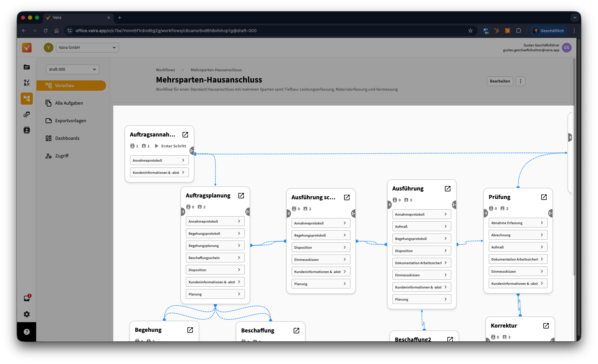The width and height of the screenshot is (598, 364).
Task: Open Prüfung step external link icon
Action: [544, 197]
